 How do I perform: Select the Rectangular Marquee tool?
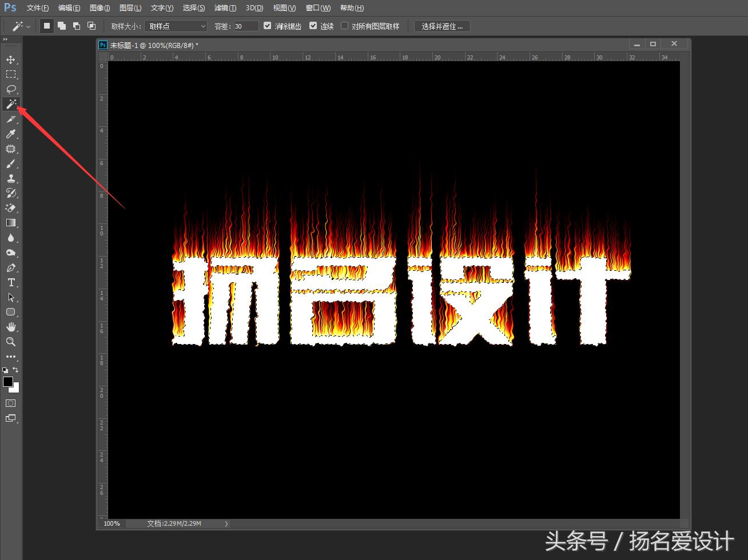click(x=11, y=74)
